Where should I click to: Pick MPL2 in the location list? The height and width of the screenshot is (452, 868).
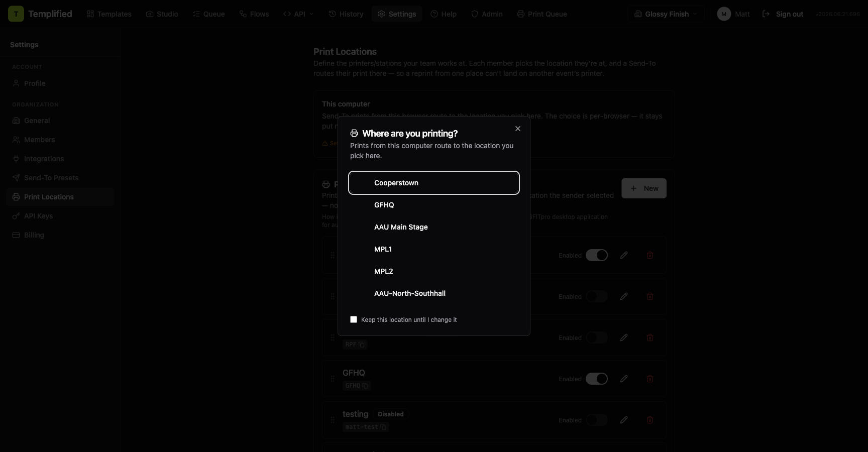click(434, 271)
